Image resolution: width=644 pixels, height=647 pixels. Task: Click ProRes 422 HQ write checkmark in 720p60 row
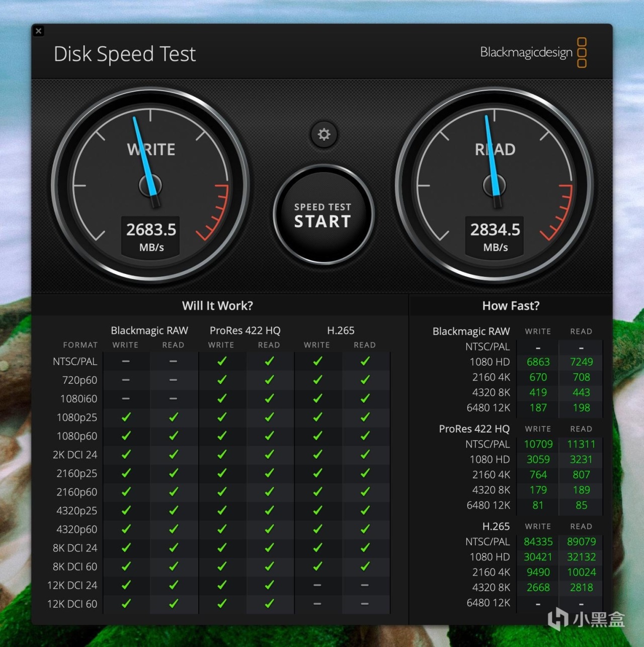222,380
